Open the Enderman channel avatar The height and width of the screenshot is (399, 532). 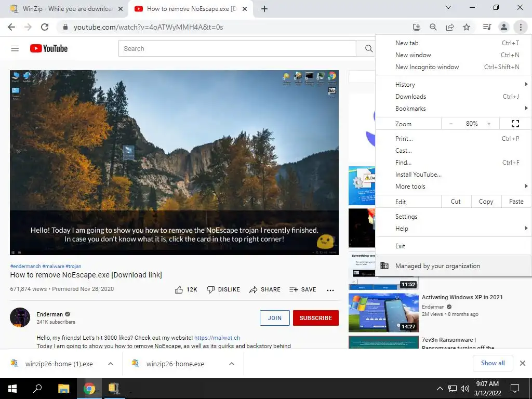click(x=20, y=317)
